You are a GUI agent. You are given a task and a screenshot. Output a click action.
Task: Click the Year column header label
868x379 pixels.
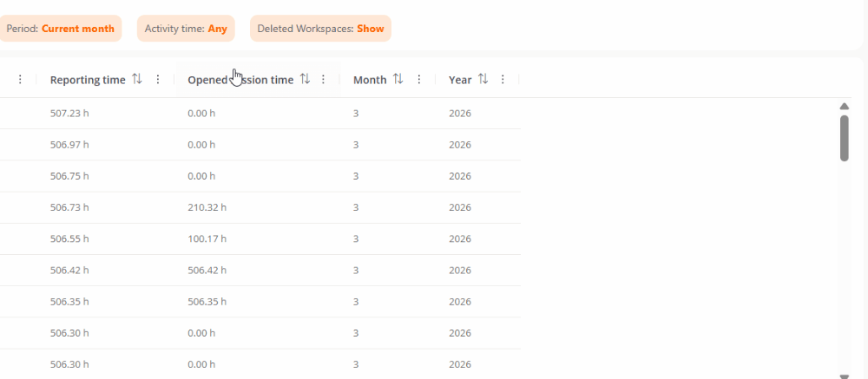point(460,80)
